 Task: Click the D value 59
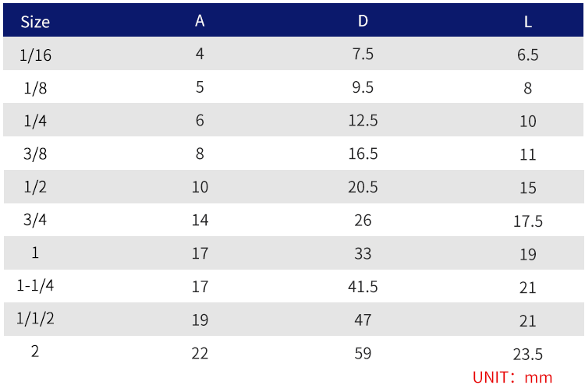[x=363, y=353]
